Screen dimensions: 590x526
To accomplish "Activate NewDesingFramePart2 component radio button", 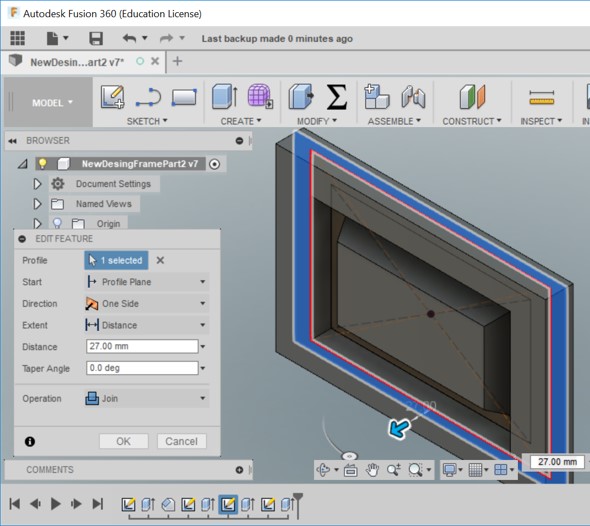I will pyautogui.click(x=214, y=164).
